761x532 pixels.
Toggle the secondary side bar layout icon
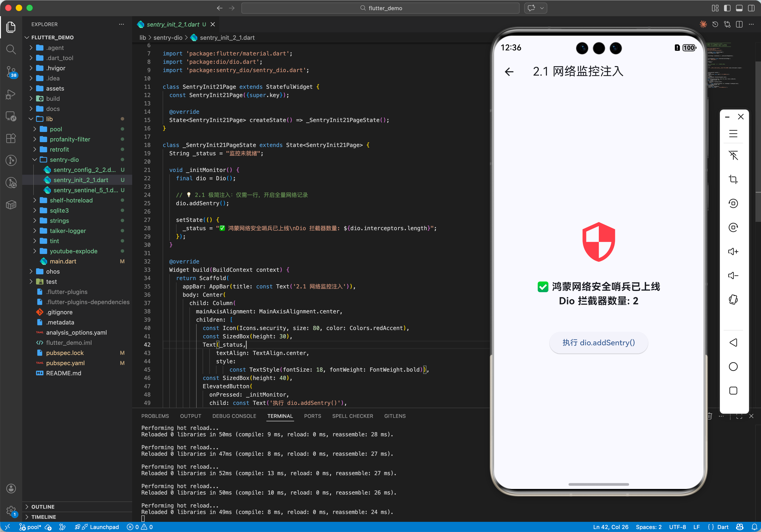click(x=751, y=8)
